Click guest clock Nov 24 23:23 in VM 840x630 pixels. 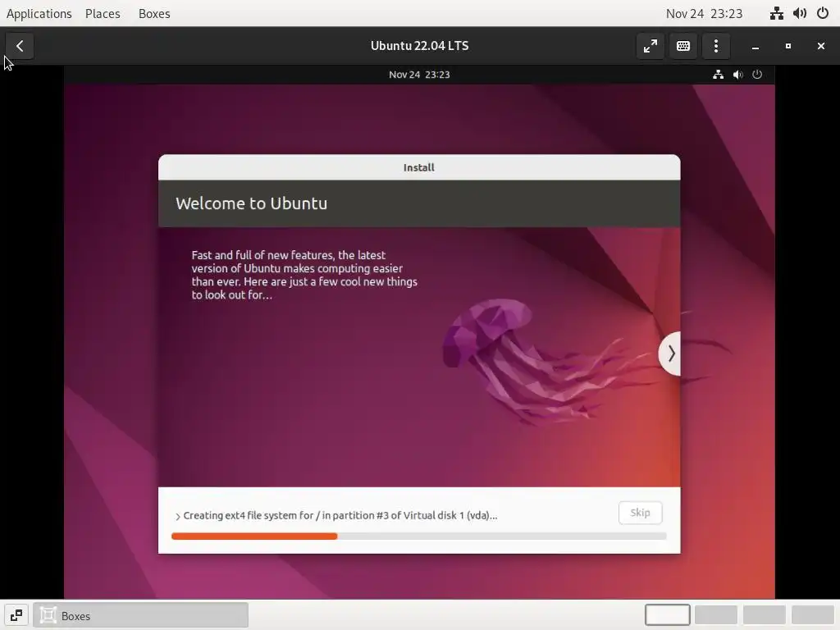(x=419, y=75)
